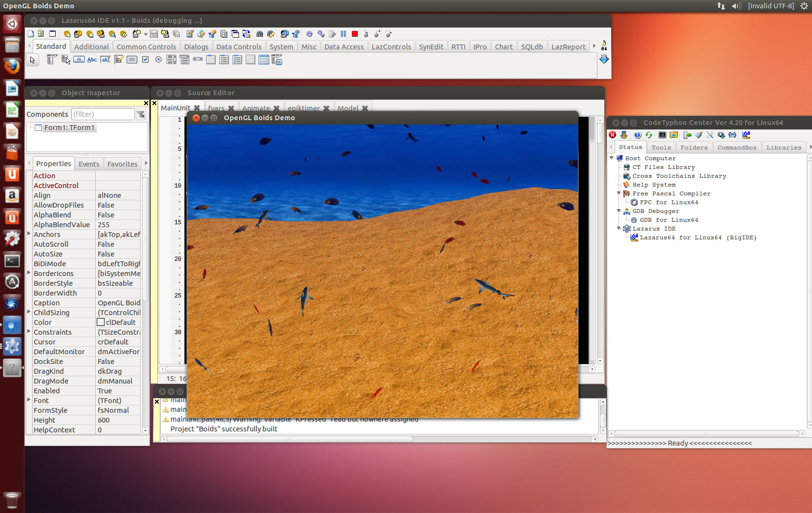Image resolution: width=812 pixels, height=513 pixels.
Task: Click the volume icon in top panel
Action: click(736, 6)
